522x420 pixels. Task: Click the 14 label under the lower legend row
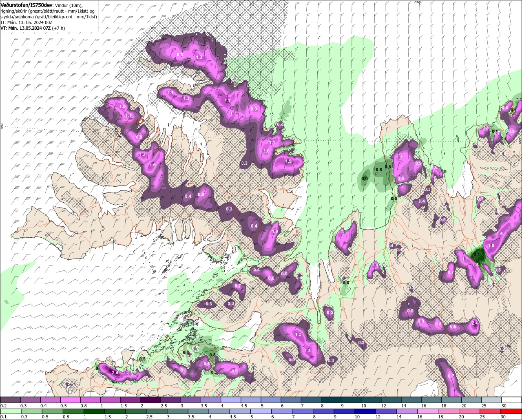click(x=398, y=417)
